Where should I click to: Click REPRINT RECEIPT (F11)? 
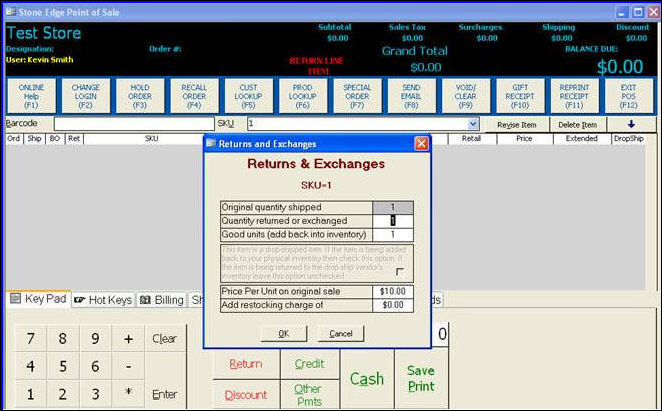point(575,96)
